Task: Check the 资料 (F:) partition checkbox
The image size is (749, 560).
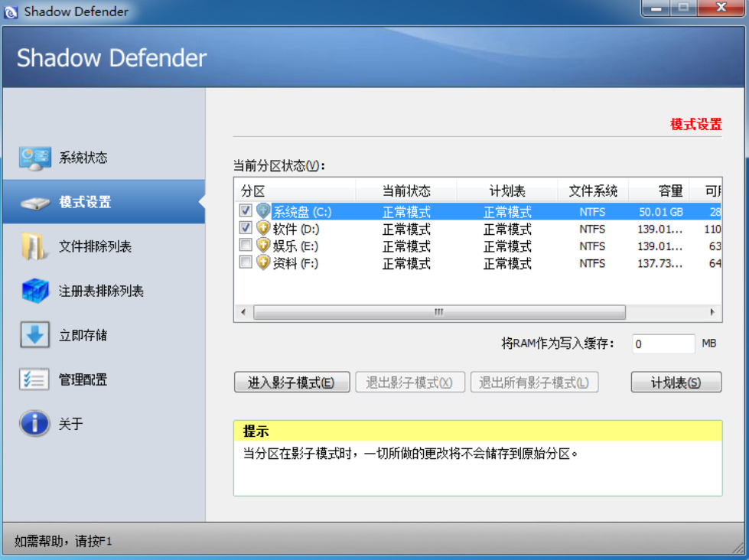Action: click(x=246, y=262)
